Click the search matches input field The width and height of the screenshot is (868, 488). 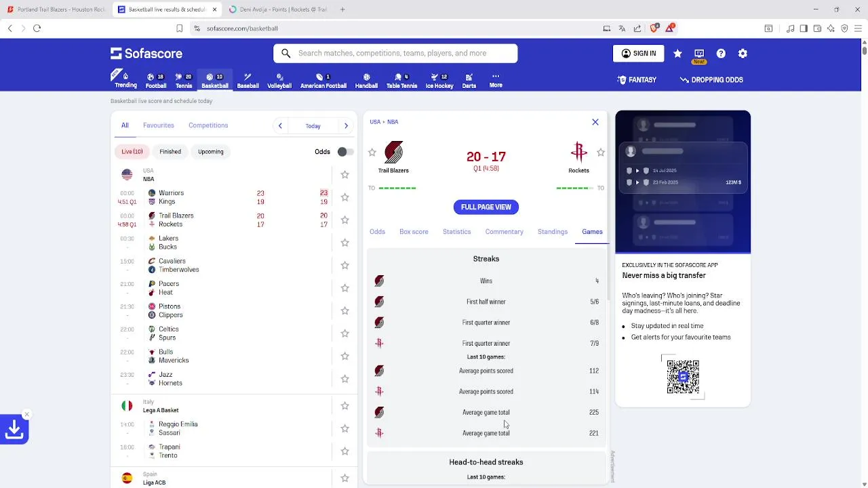pos(395,54)
